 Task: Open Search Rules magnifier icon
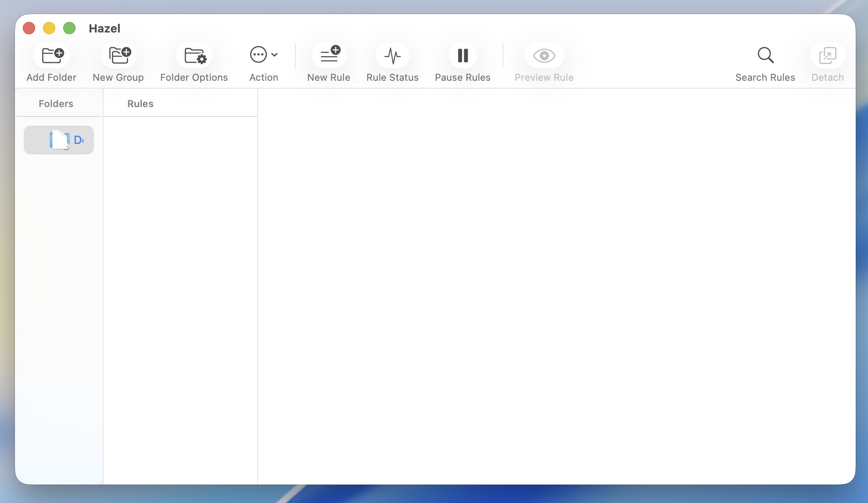(x=765, y=55)
